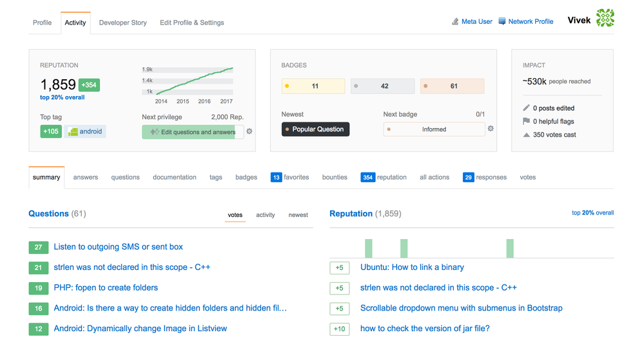The image size is (644, 344).
Task: Open the Network Profile icon link
Action: point(502,21)
